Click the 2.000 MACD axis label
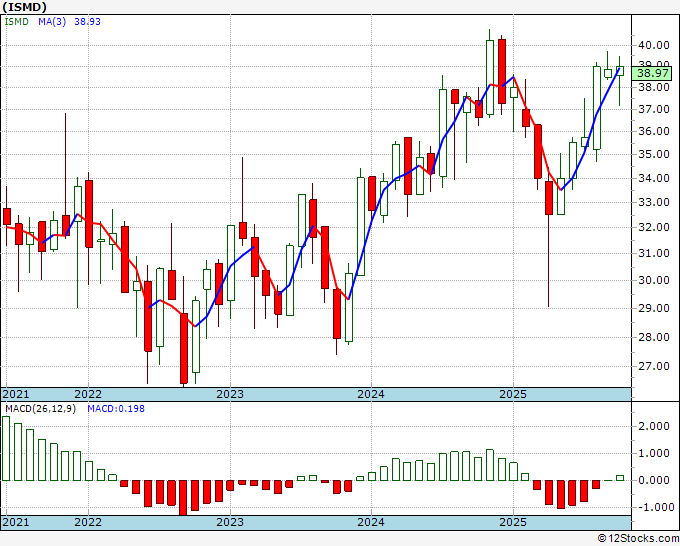This screenshot has width=680, height=546. coord(654,426)
